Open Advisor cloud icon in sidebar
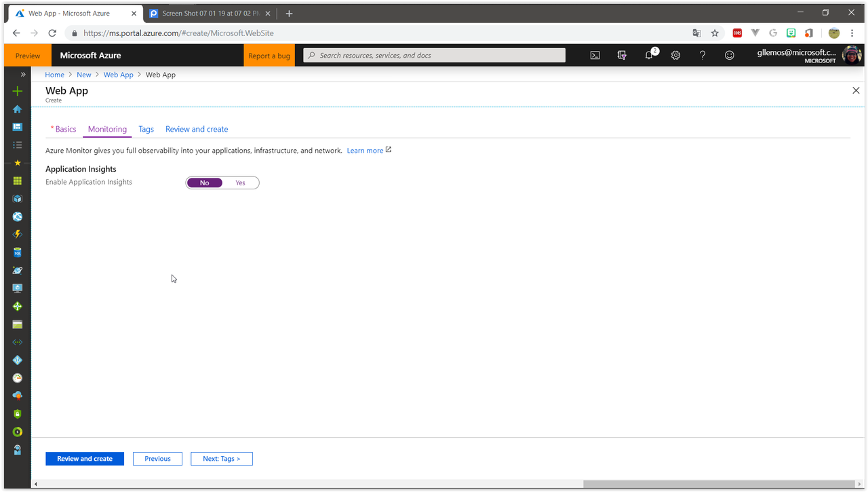Viewport: 868px width, 492px height. click(x=18, y=396)
